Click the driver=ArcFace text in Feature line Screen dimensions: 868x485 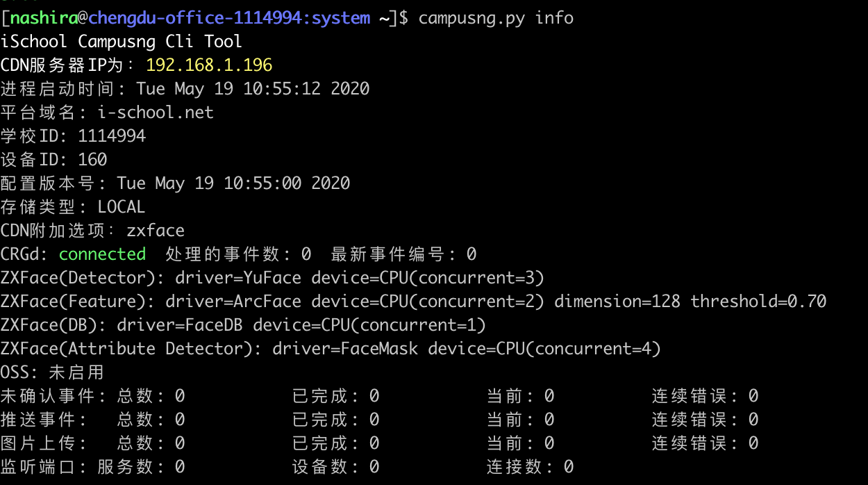coord(233,302)
